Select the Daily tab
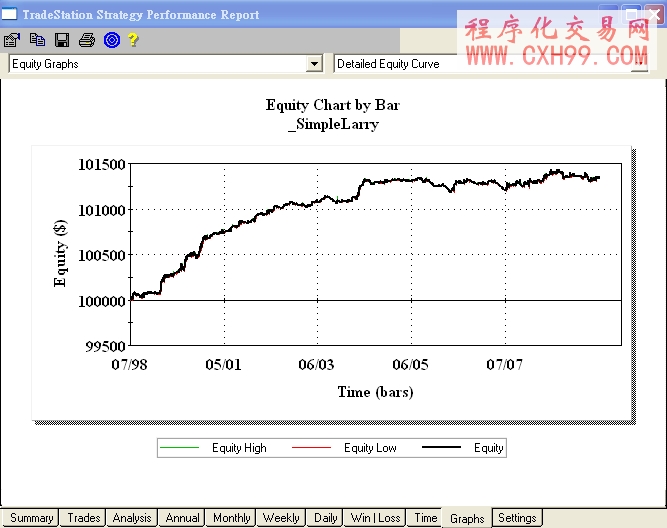667x528 pixels. (326, 518)
